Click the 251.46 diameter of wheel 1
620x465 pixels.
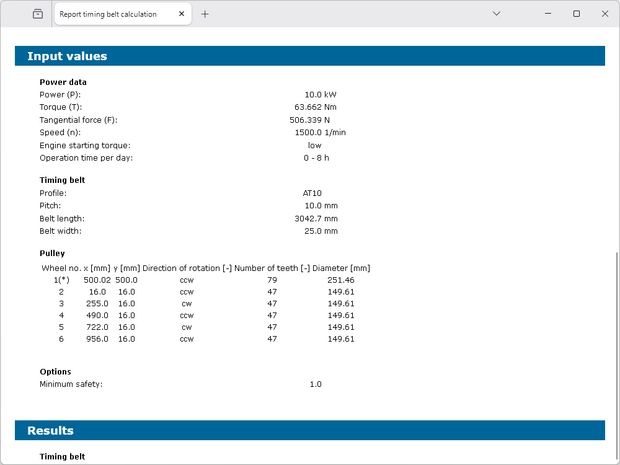pos(340,280)
